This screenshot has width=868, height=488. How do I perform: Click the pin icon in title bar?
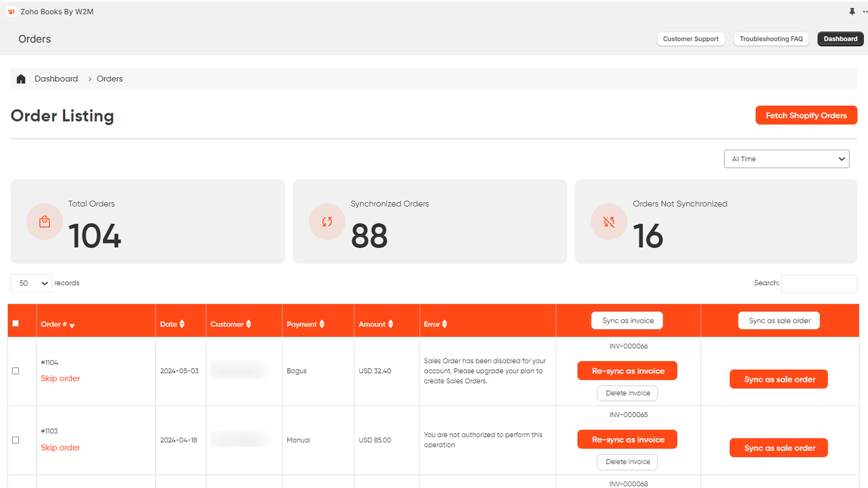(x=852, y=11)
